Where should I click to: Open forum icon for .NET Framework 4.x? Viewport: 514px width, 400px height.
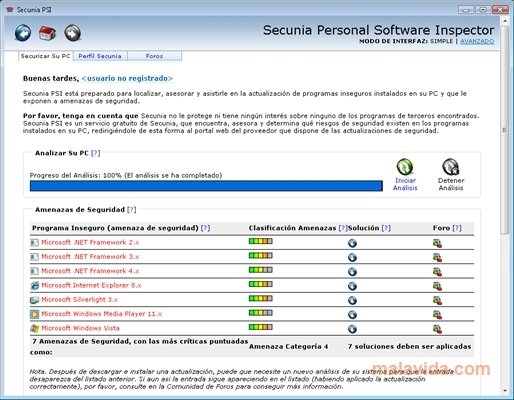click(x=437, y=272)
